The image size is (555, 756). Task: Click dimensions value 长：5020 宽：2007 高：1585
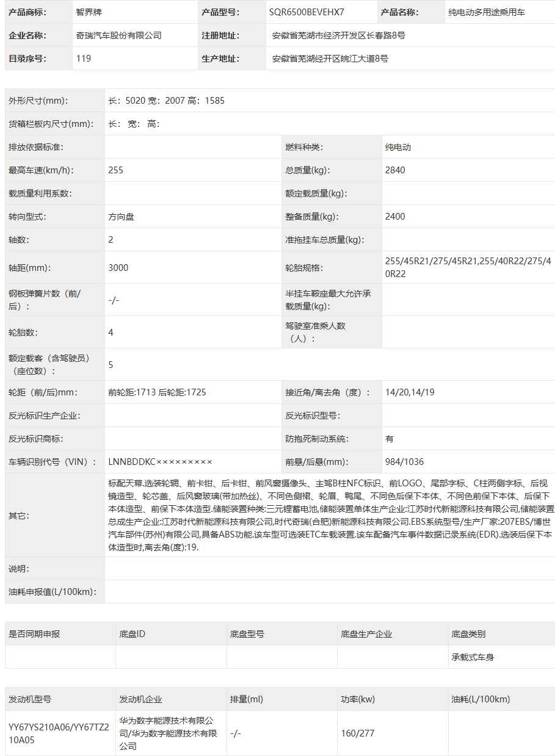coord(166,101)
